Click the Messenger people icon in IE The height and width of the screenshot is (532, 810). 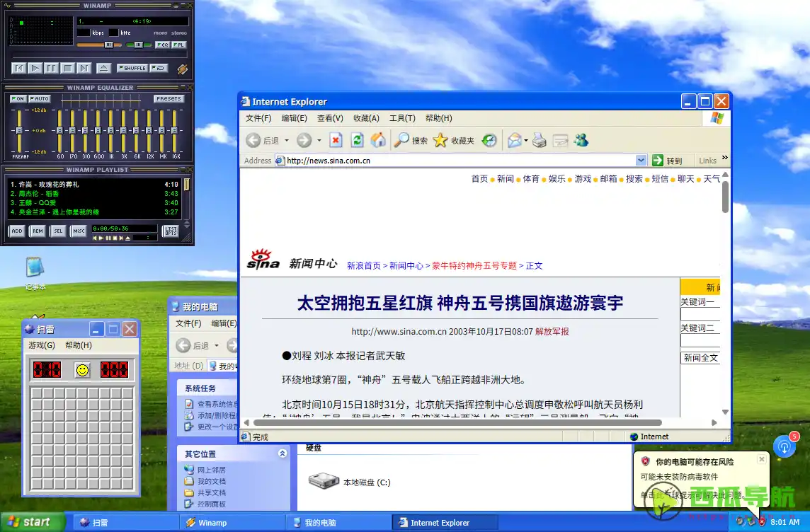click(x=581, y=140)
